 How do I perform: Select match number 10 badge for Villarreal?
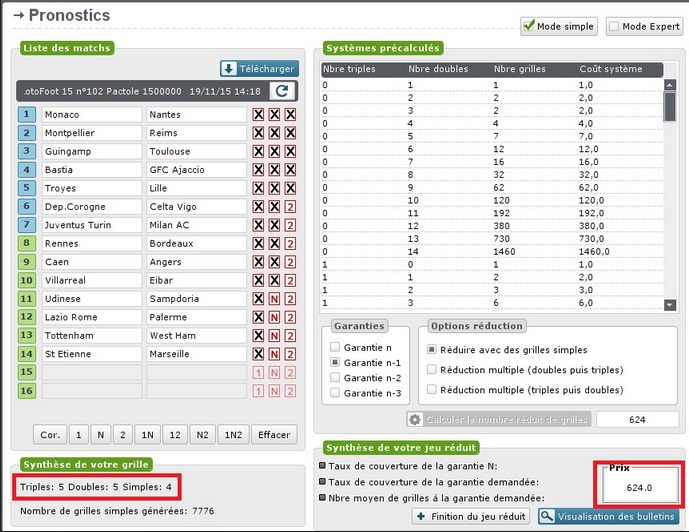[27, 281]
